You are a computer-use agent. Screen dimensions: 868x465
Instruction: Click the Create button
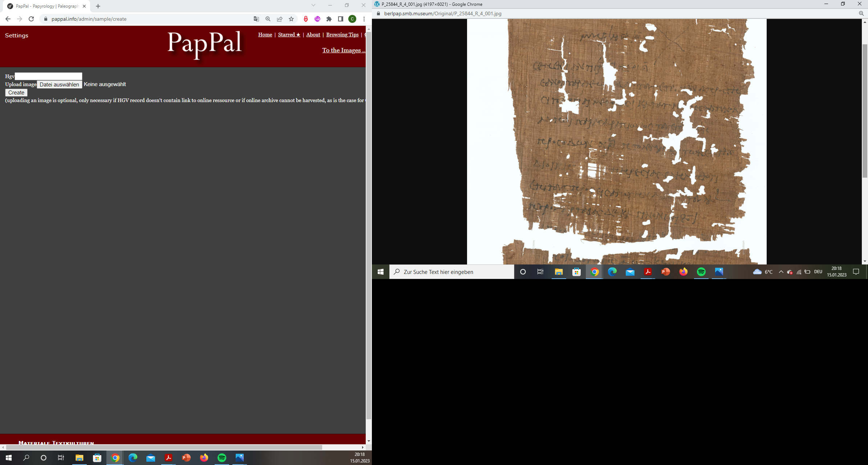(x=16, y=93)
